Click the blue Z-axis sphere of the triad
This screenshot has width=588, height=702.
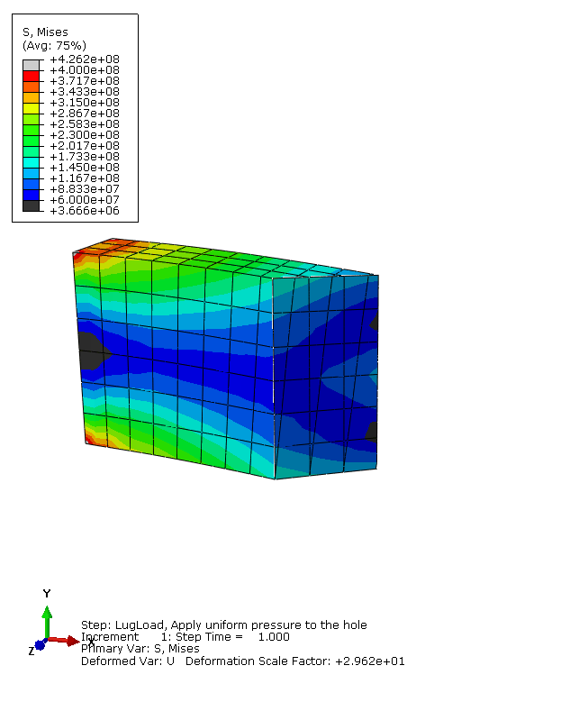[40, 645]
